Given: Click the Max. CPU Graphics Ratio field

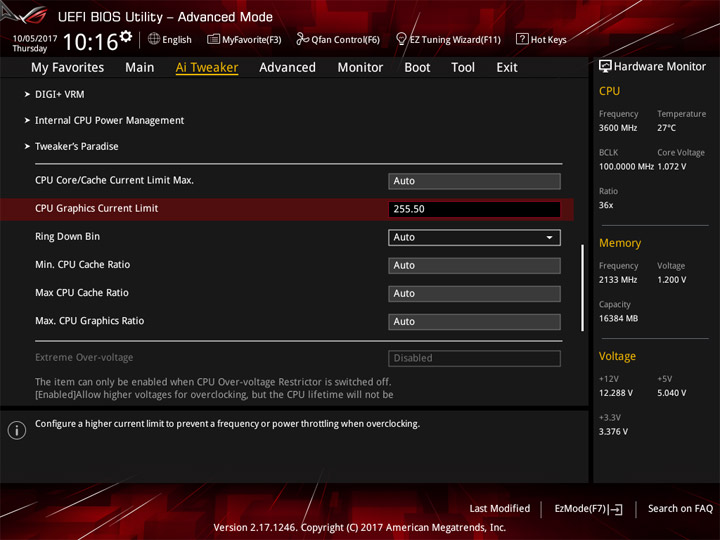Looking at the screenshot, I should [x=474, y=321].
